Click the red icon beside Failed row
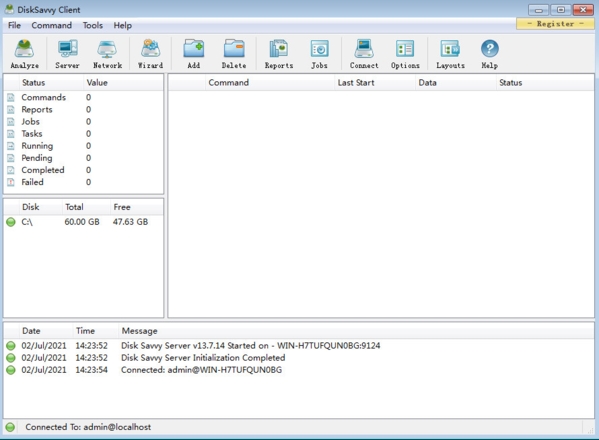Viewport: 599px width, 440px height. [x=11, y=182]
